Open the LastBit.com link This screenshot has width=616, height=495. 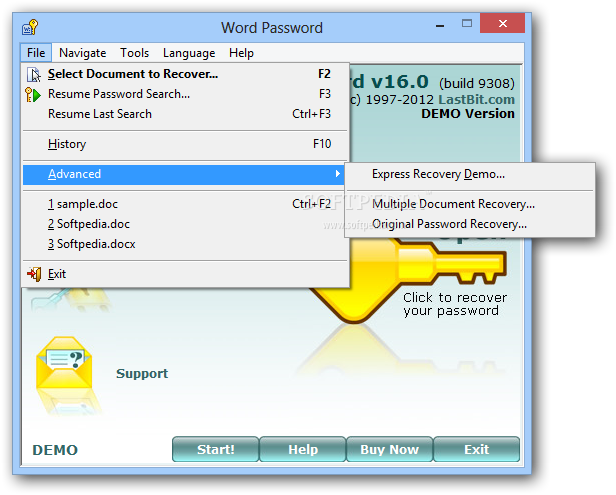477,99
